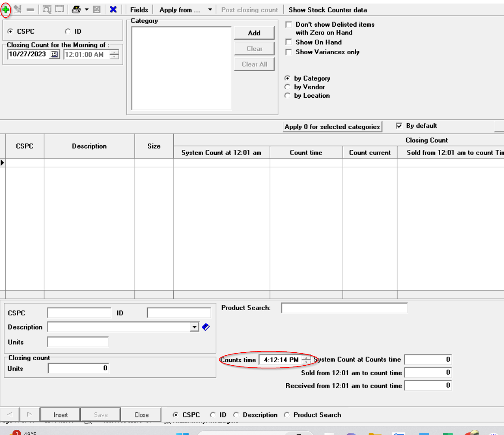
Task: Click the Units input under Description
Action: click(x=78, y=342)
